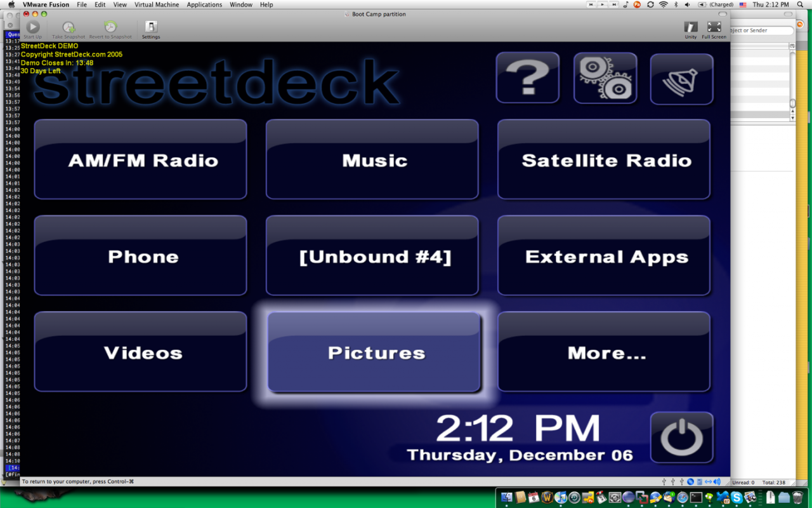Click the Bluetooth menu bar icon
The height and width of the screenshot is (508, 812).
pos(676,4)
